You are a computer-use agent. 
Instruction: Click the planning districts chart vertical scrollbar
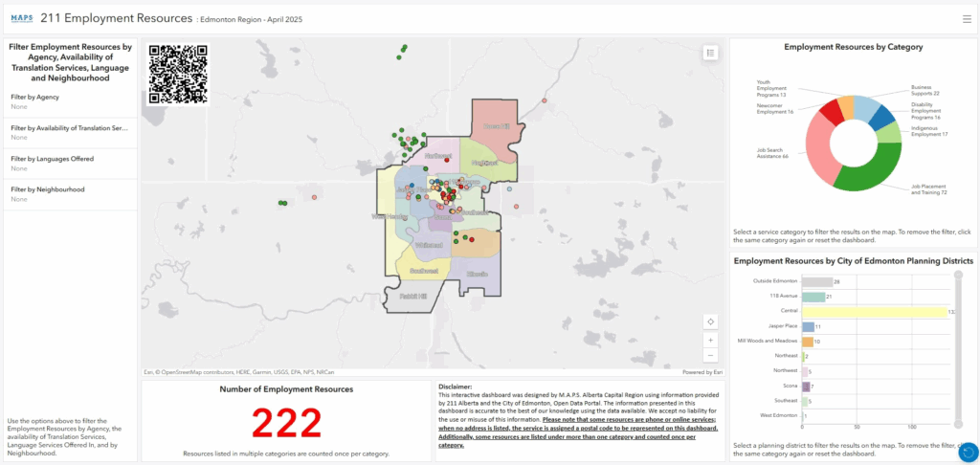tap(957, 350)
